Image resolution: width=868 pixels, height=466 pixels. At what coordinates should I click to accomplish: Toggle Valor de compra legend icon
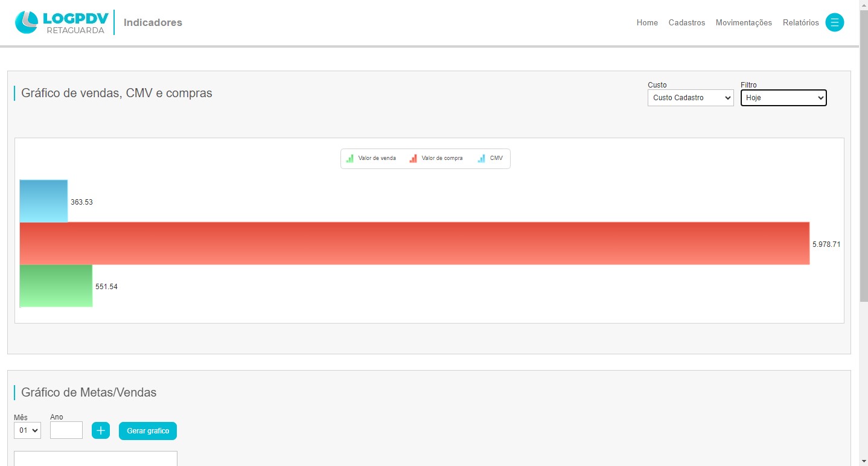click(x=413, y=159)
